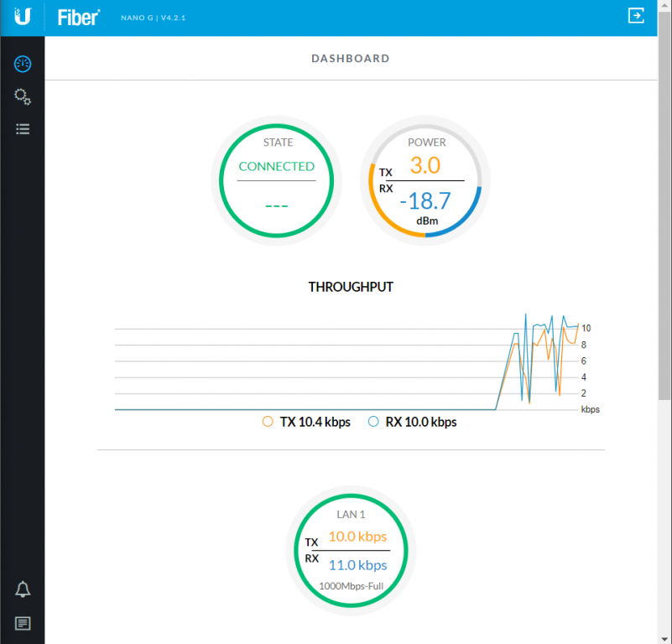Open the list view sidebar icon
672x644 pixels.
[x=23, y=129]
